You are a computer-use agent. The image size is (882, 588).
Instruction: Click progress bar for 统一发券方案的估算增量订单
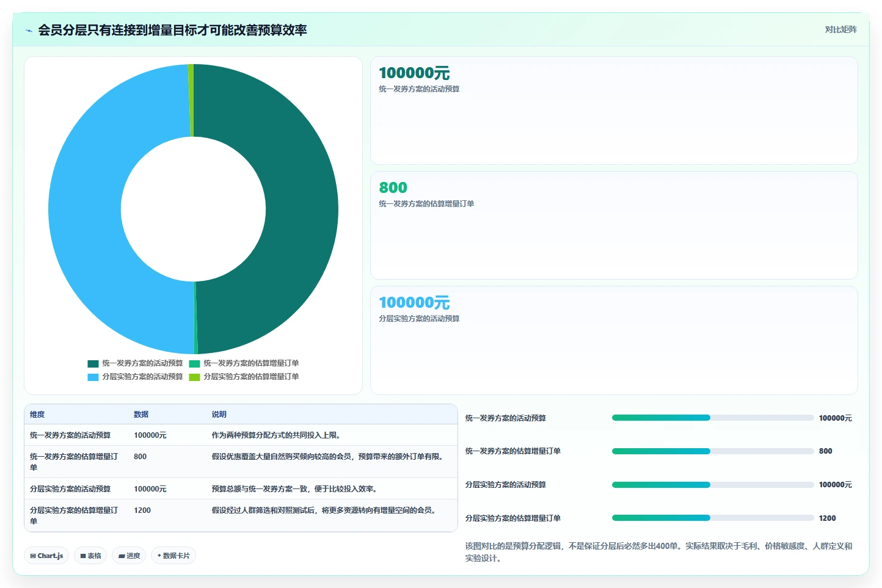click(713, 451)
